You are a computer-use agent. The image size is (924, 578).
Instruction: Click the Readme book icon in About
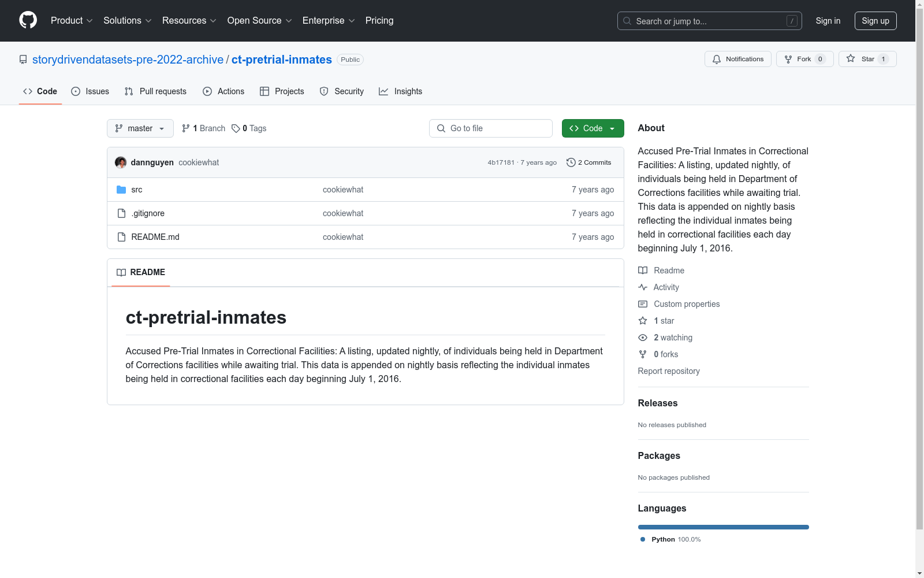(643, 271)
